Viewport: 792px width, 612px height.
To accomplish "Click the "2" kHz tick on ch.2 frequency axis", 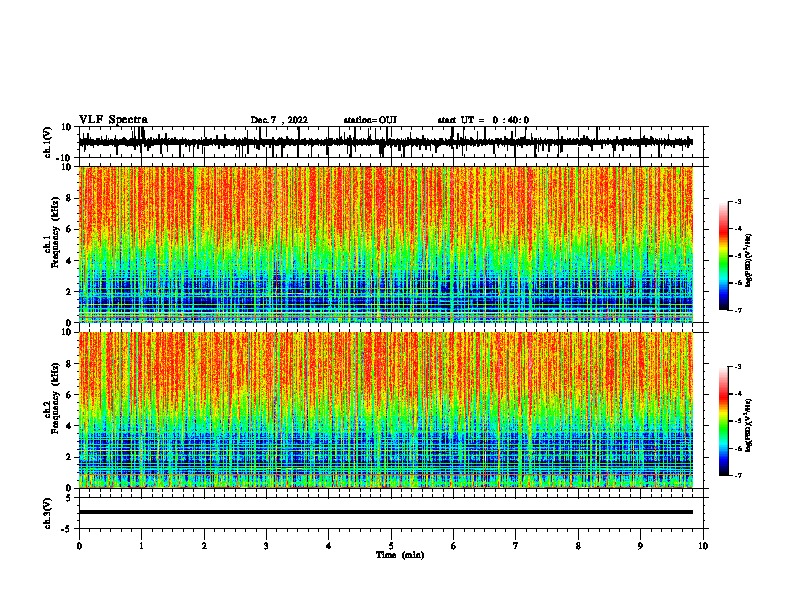I will (69, 457).
